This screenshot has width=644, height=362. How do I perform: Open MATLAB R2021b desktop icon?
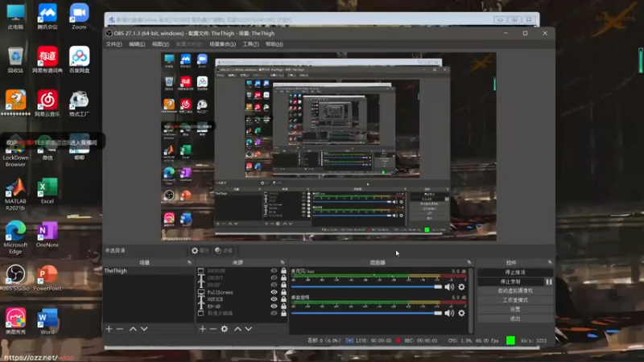15,194
